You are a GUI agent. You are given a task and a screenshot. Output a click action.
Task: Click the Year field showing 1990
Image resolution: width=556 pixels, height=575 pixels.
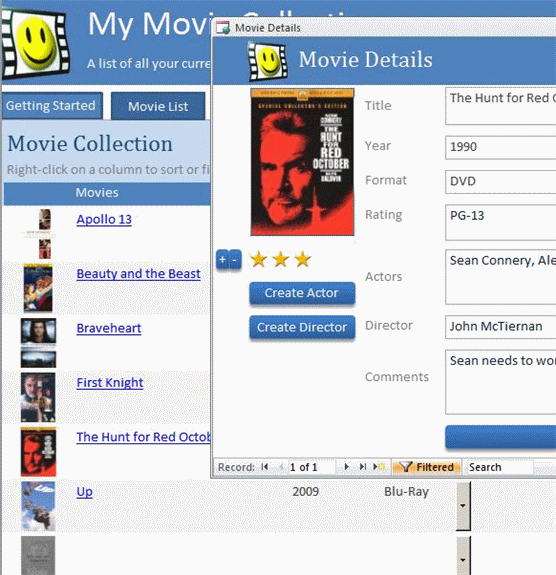click(x=501, y=147)
